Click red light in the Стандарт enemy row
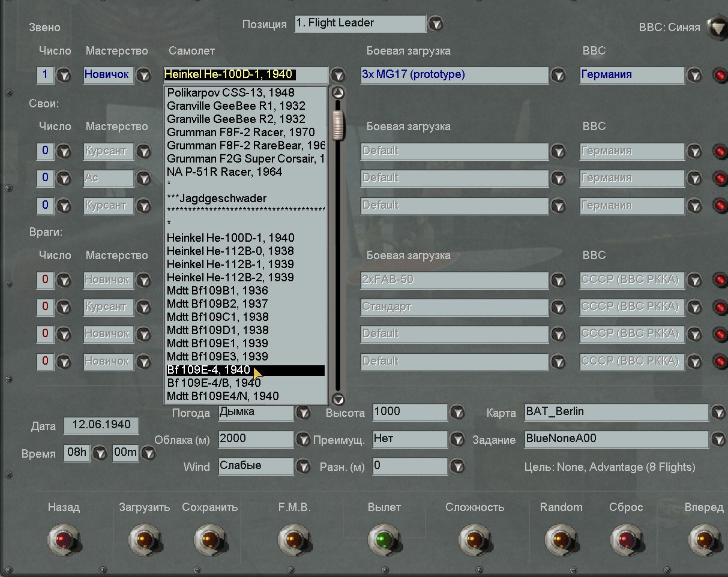 coord(719,308)
